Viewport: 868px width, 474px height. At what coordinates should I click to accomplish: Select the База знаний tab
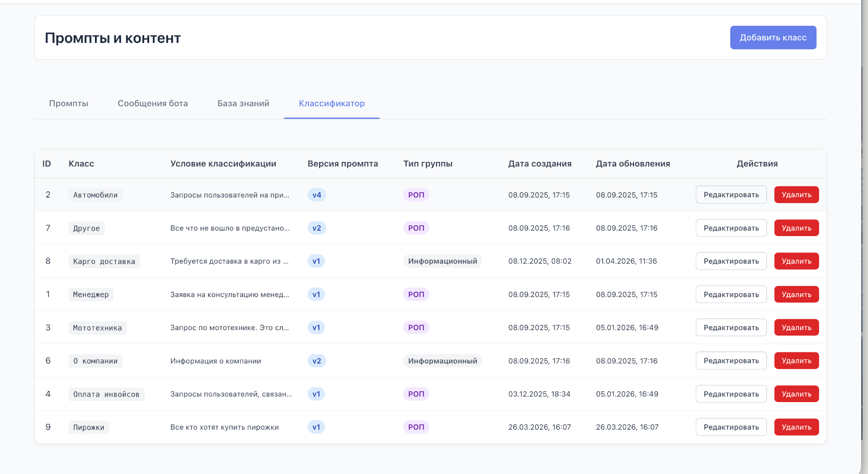pos(243,104)
